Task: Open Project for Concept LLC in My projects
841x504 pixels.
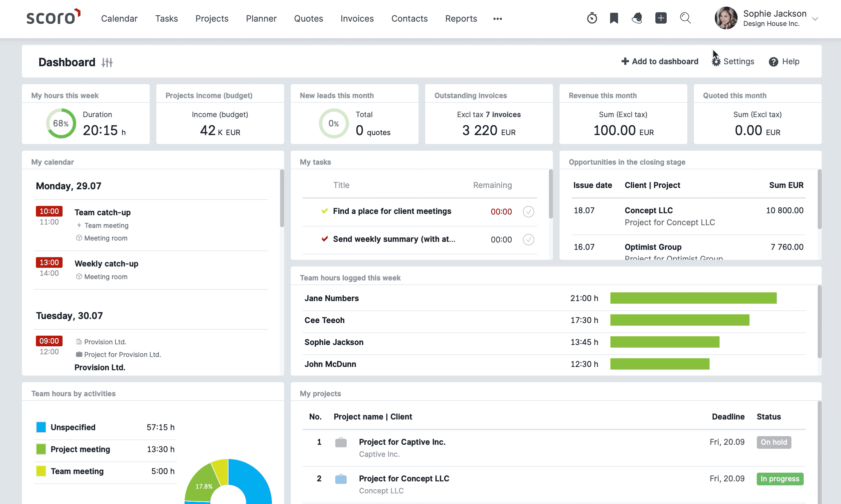Action: 404,478
